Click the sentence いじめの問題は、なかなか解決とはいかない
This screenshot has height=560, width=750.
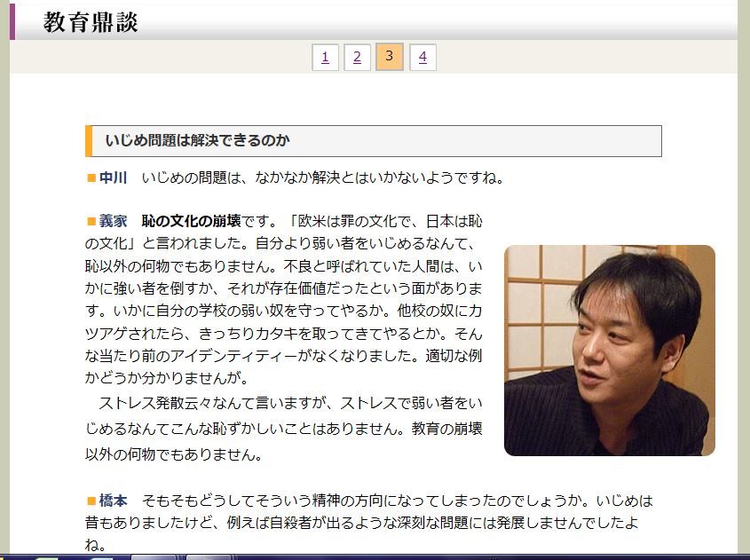click(x=283, y=177)
